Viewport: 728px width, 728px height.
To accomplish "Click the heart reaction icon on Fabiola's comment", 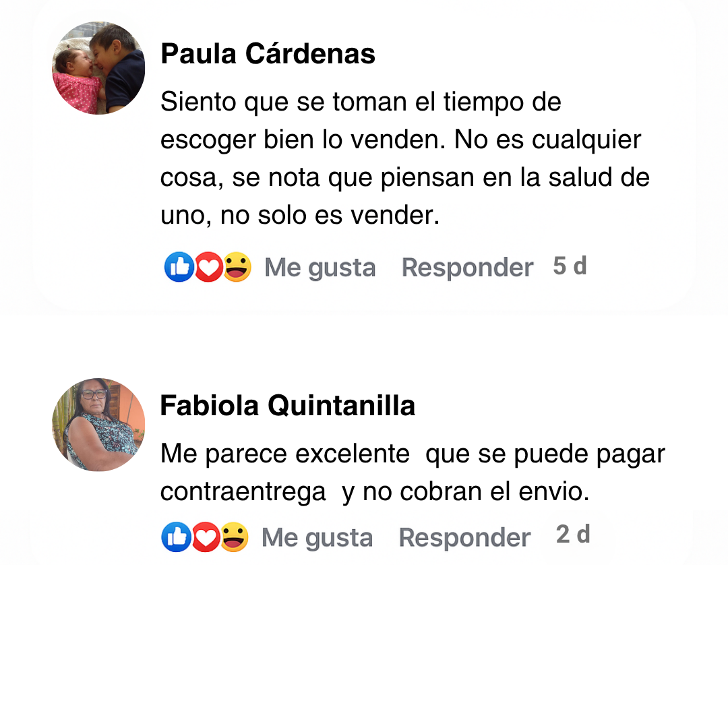I will pos(206,537).
